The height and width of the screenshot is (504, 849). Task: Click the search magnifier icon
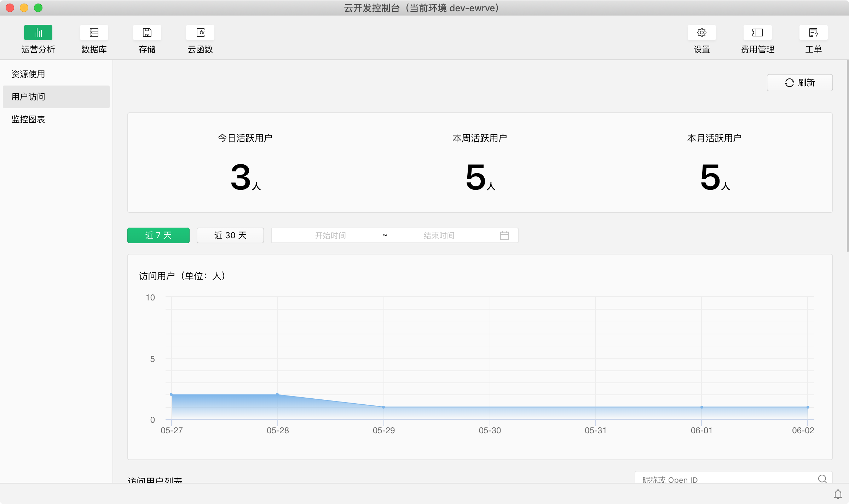(x=822, y=479)
